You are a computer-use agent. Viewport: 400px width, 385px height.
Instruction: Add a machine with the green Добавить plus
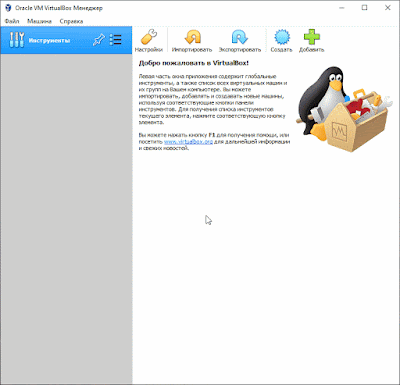(x=311, y=40)
